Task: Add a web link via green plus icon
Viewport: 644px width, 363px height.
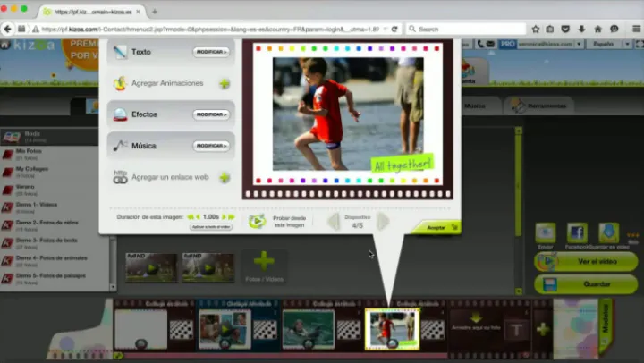Action: point(224,178)
